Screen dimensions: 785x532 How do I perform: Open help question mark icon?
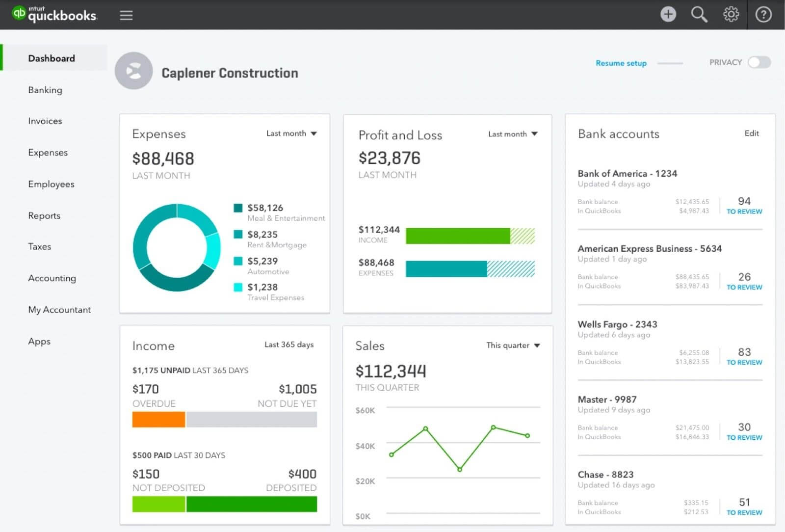pyautogui.click(x=763, y=14)
